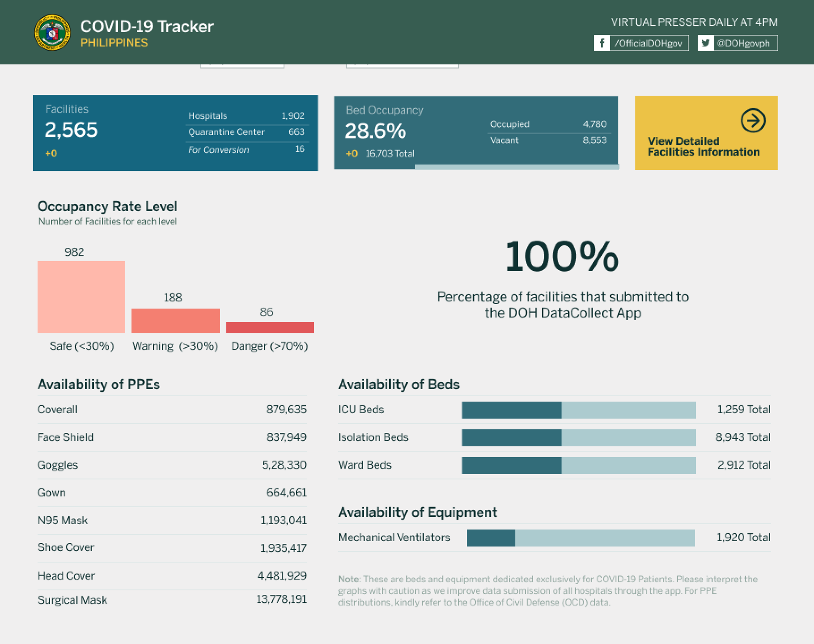Viewport: 814px width, 644px height.
Task: Expand the right partially hidden dropdown under header
Action: click(402, 66)
